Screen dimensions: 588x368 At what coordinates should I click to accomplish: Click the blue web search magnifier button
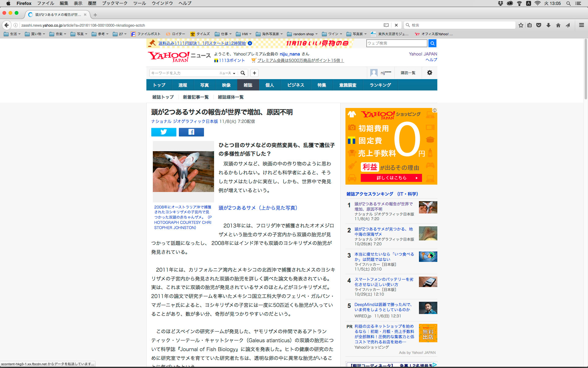pos(432,43)
